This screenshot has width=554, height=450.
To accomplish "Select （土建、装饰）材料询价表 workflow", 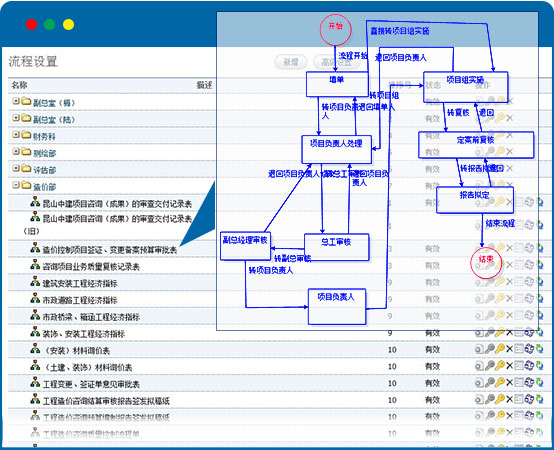I will [87, 368].
